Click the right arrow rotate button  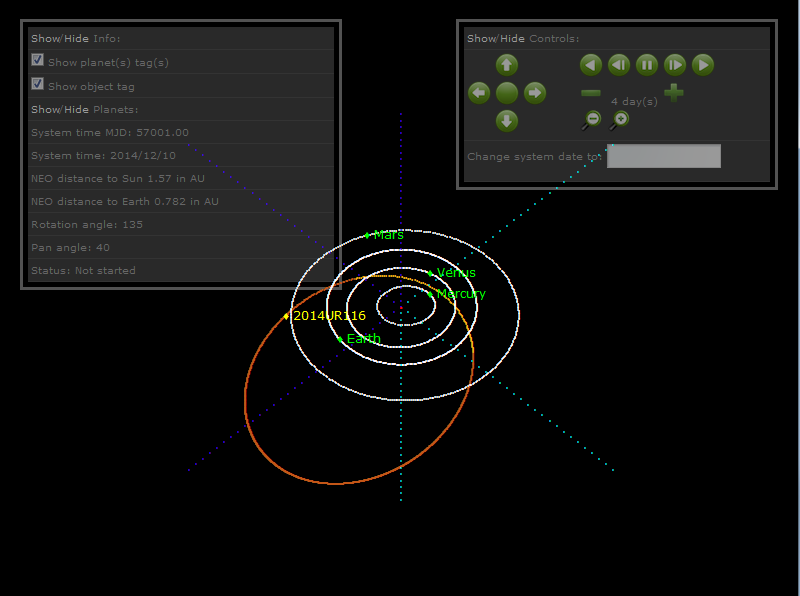(x=535, y=93)
